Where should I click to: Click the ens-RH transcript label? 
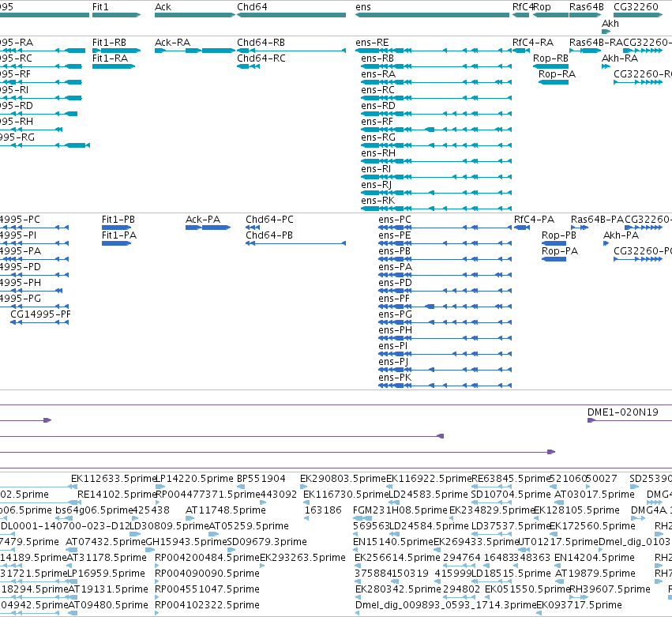click(x=378, y=153)
